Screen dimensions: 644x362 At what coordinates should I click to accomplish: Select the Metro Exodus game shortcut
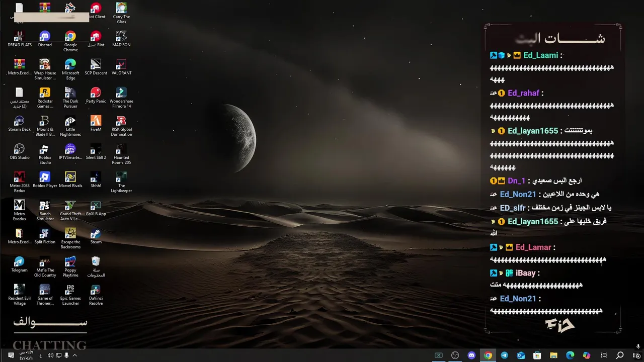19,210
